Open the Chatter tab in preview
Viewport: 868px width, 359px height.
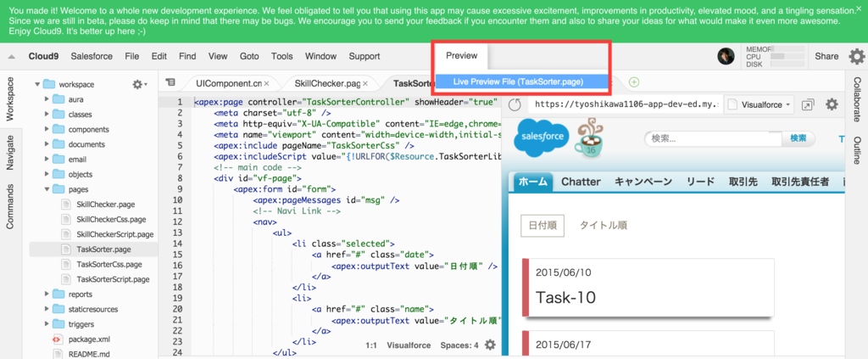coord(581,182)
